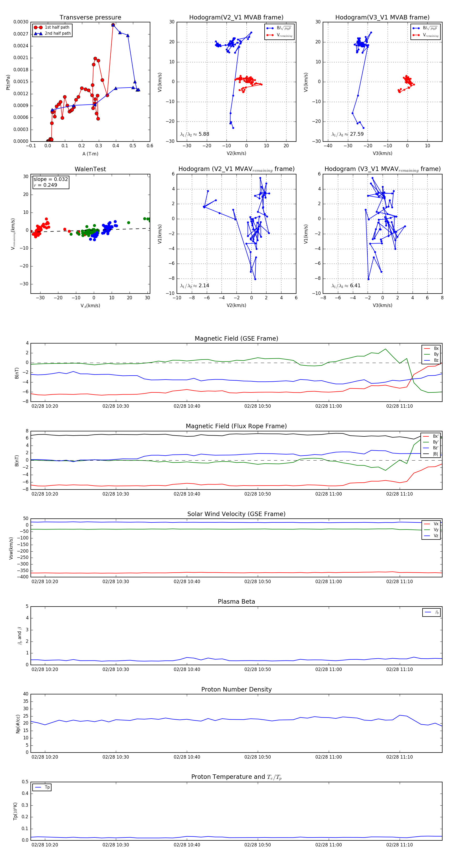This screenshot has width=473, height=868.
Task: Click the red cluster in WalenTest scatter plot
Action: 40,228
